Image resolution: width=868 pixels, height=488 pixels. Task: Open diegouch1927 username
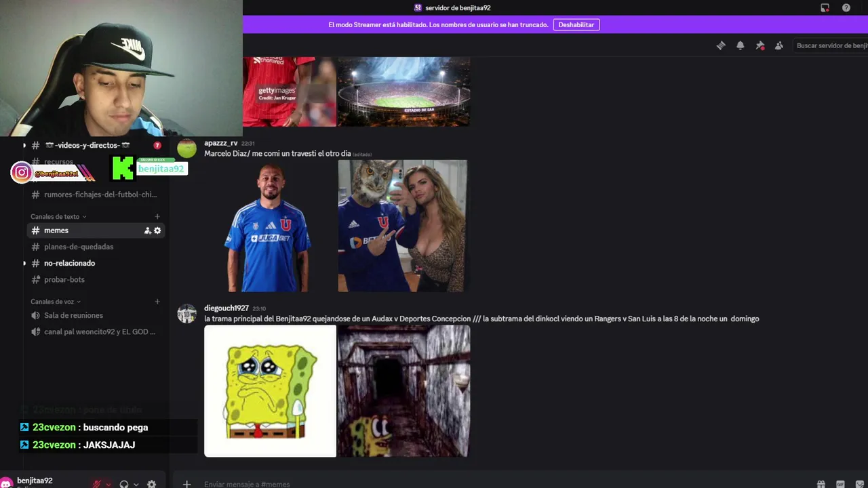point(226,308)
